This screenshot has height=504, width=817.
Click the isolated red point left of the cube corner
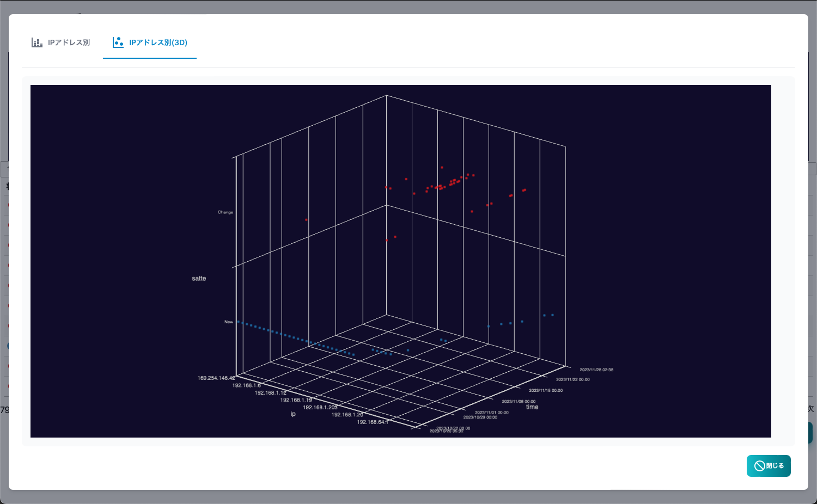pos(306,220)
